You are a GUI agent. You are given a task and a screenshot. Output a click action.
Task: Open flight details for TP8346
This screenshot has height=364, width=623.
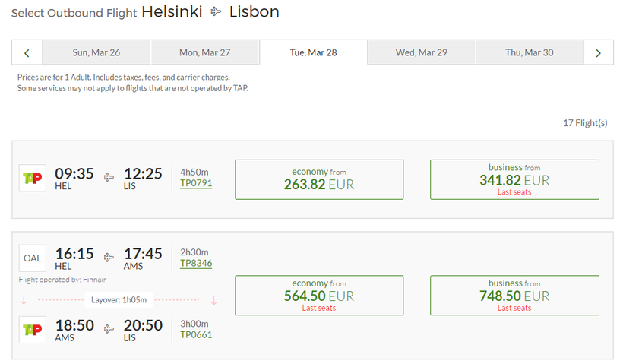[x=196, y=264]
